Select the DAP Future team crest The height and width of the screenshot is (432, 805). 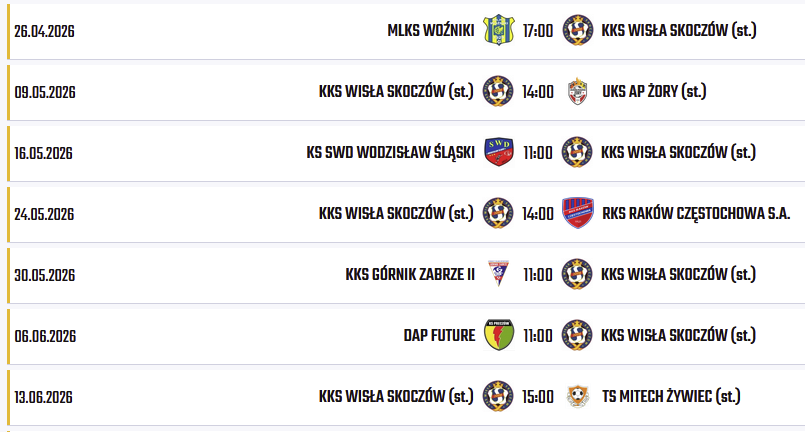pyautogui.click(x=497, y=336)
